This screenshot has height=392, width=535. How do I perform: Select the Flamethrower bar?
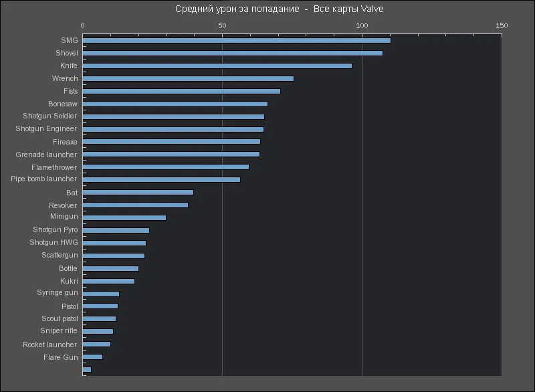tap(165, 167)
